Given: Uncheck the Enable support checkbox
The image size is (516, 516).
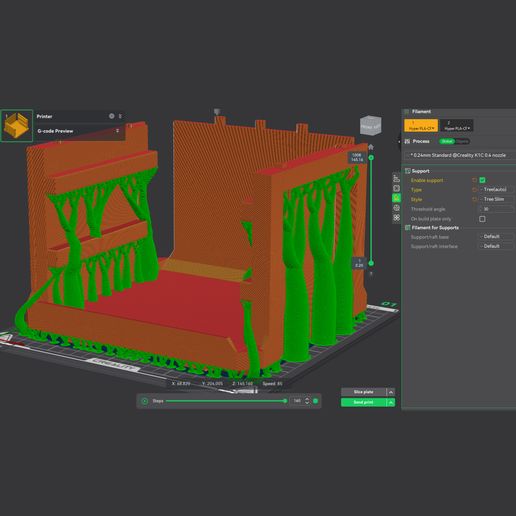Looking at the screenshot, I should [x=482, y=180].
